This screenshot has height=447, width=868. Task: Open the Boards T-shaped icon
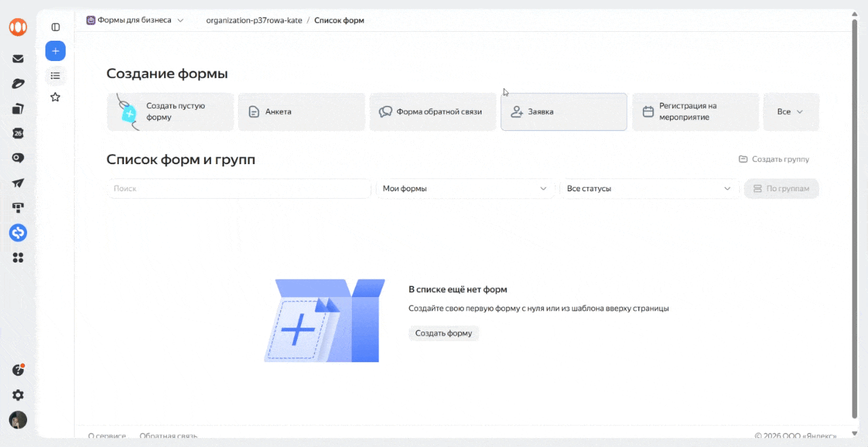[18, 208]
